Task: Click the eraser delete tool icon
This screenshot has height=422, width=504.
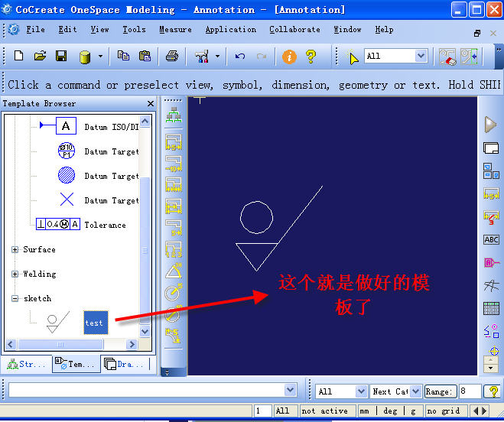Action: click(x=447, y=57)
